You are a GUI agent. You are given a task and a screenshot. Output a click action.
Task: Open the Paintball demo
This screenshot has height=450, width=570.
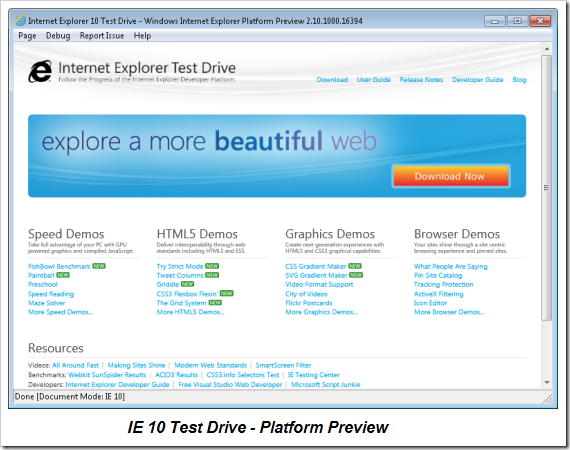41,275
